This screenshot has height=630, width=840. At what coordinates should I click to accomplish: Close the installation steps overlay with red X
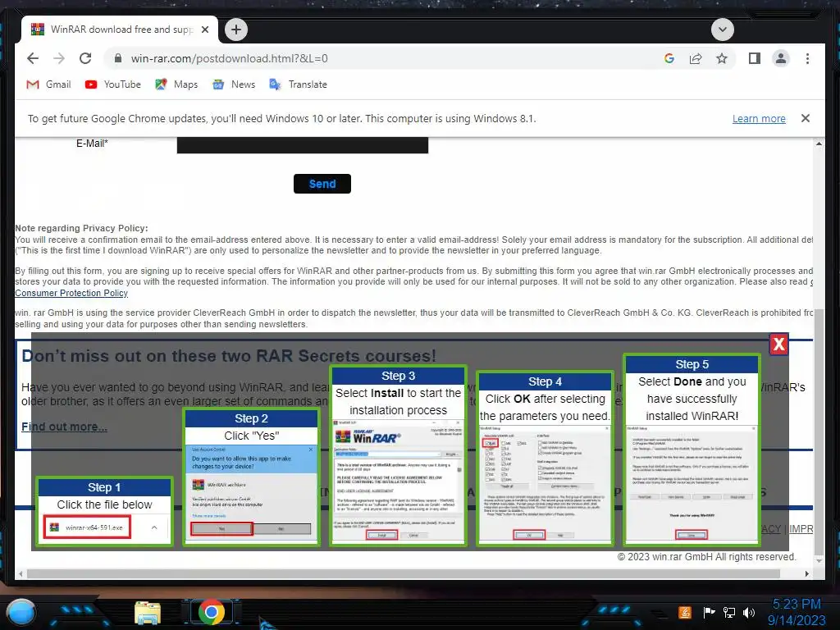point(778,345)
